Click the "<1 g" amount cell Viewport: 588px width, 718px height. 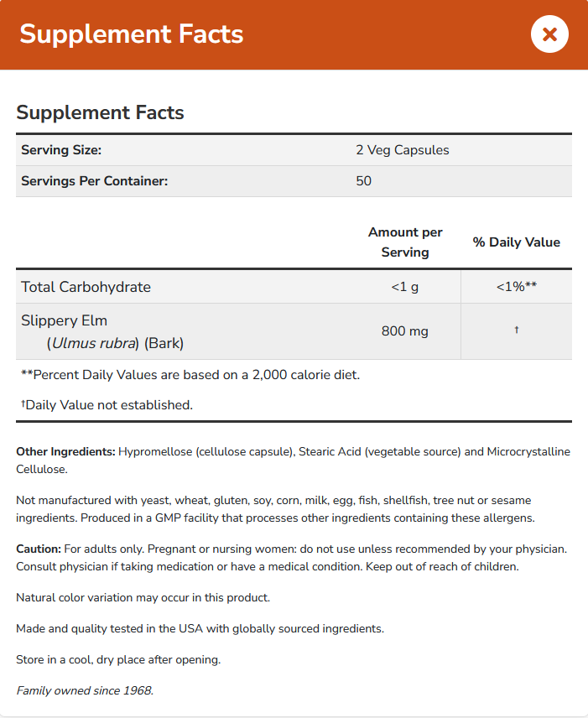pos(405,287)
